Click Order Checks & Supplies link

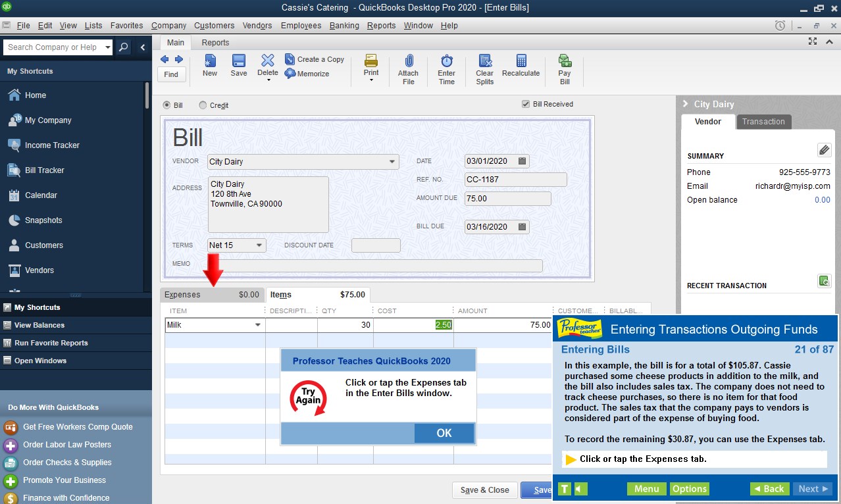click(x=67, y=463)
